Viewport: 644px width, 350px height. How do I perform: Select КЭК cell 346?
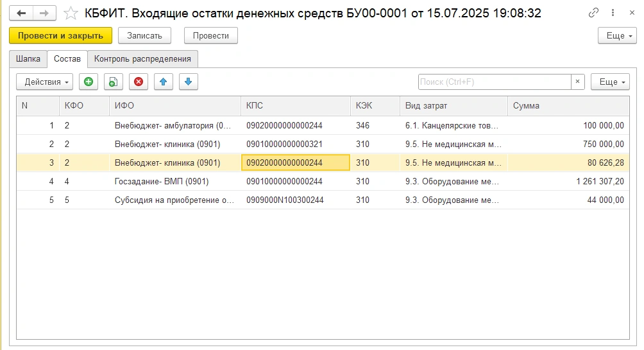pyautogui.click(x=375, y=125)
